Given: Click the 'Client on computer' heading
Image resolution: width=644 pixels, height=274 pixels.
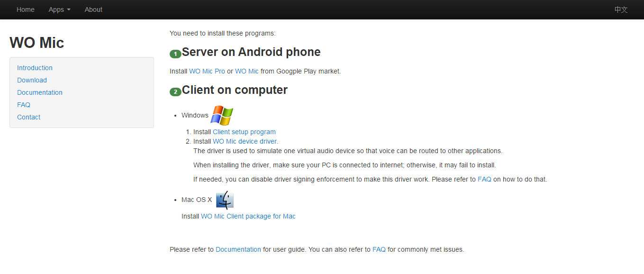Looking at the screenshot, I should click(x=235, y=90).
